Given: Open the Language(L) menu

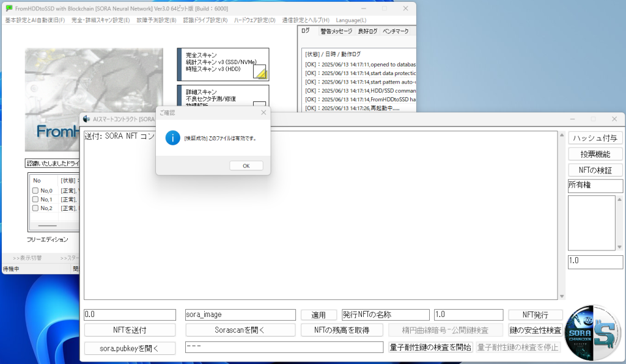Looking at the screenshot, I should coord(351,20).
